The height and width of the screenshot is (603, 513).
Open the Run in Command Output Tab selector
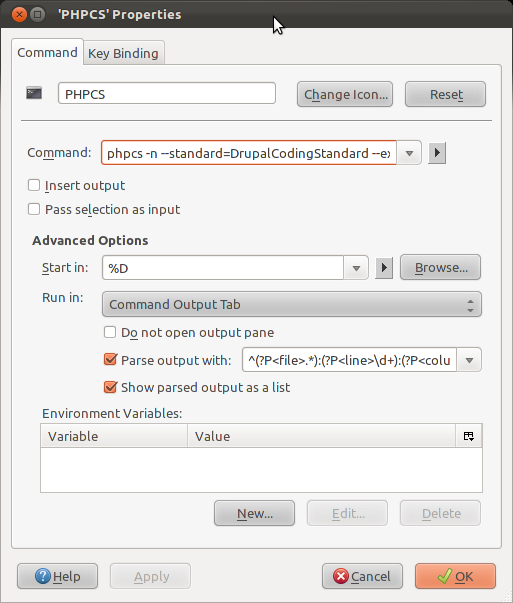(291, 304)
